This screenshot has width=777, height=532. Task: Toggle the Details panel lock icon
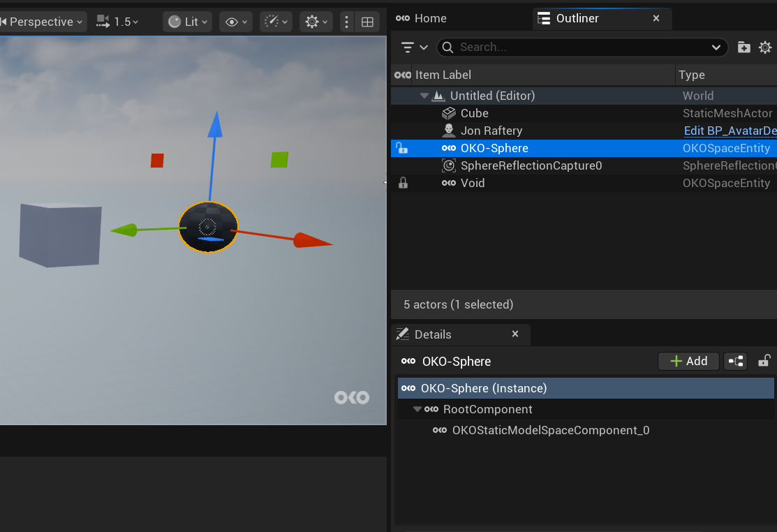point(764,361)
